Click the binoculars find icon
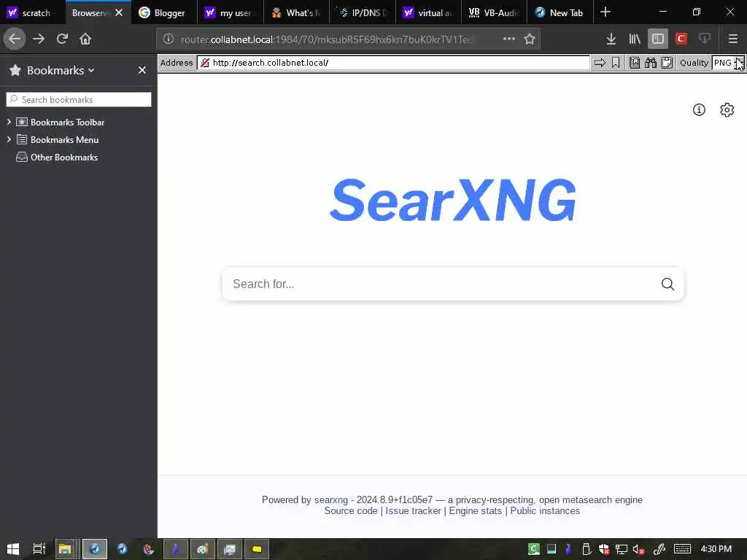Viewport: 747px width, 560px height. (x=650, y=63)
